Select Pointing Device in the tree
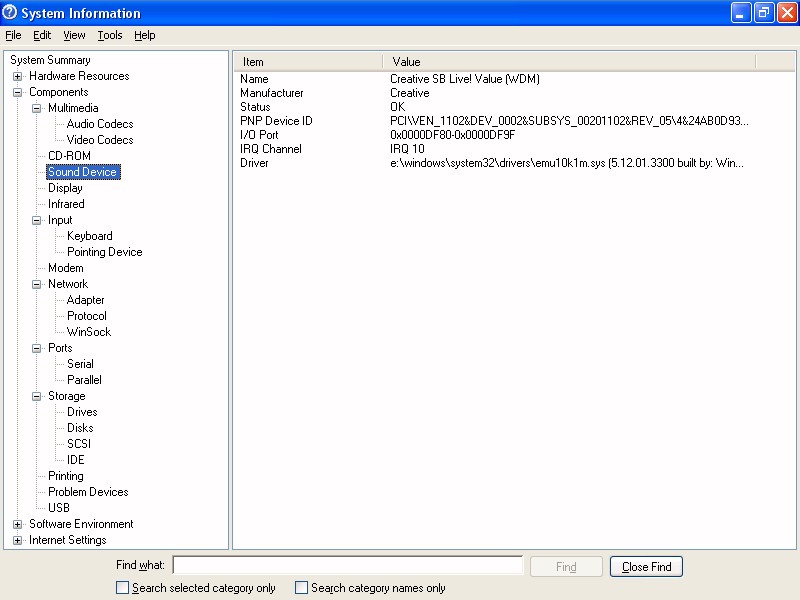The height and width of the screenshot is (600, 800). (x=105, y=252)
